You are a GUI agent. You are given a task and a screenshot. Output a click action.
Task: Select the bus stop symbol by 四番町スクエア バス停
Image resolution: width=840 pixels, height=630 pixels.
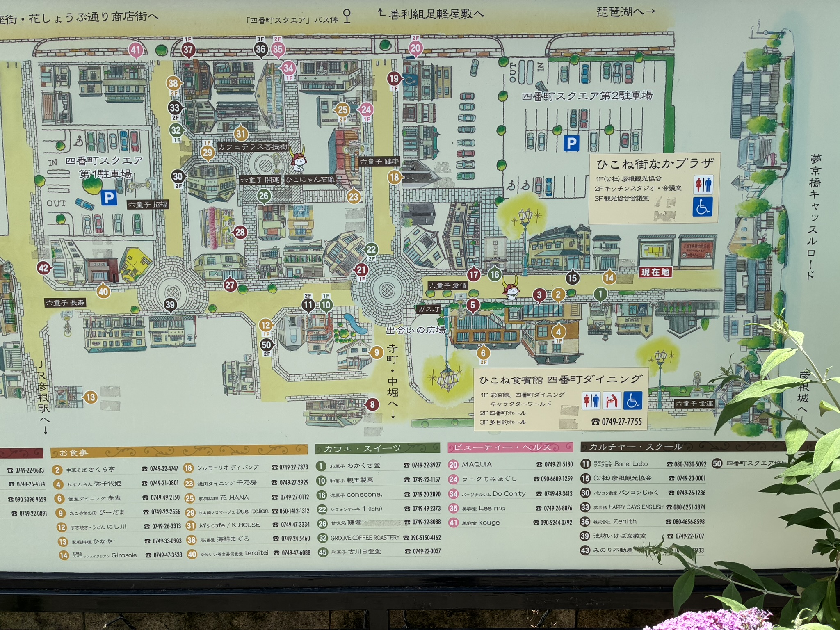[x=347, y=17]
